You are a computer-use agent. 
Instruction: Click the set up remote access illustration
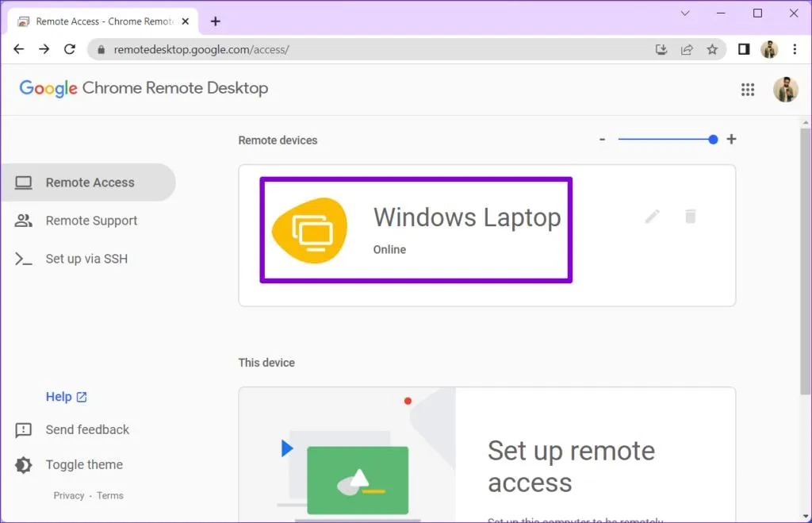tap(347, 455)
